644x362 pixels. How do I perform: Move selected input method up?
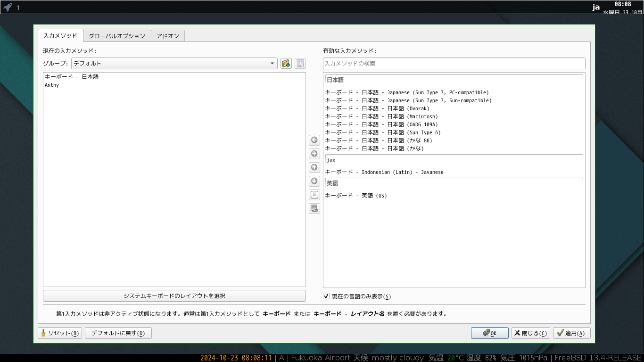(314, 167)
